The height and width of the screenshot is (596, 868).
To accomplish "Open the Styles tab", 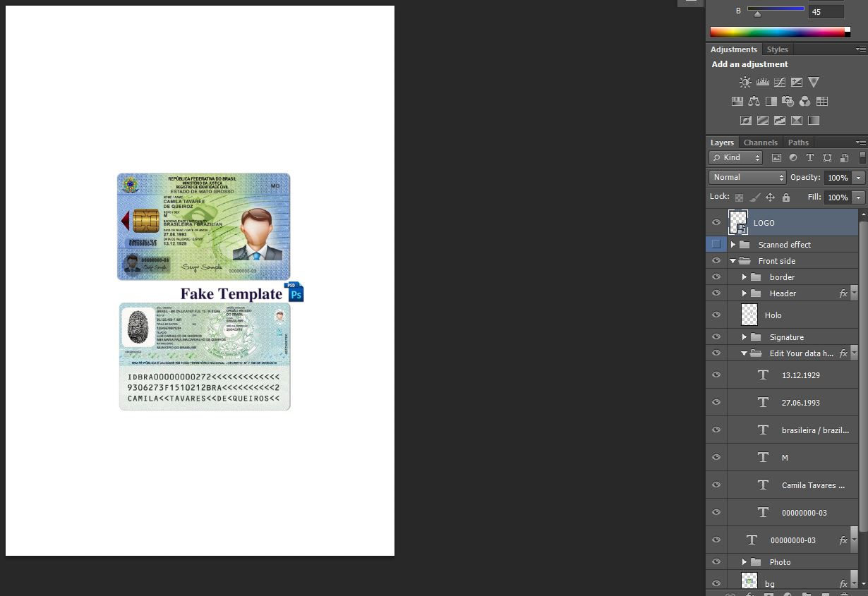I will (x=778, y=49).
